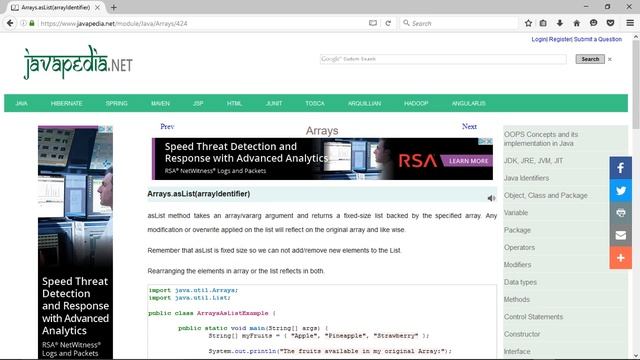
Task: Clear the custom search field X
Action: (610, 59)
